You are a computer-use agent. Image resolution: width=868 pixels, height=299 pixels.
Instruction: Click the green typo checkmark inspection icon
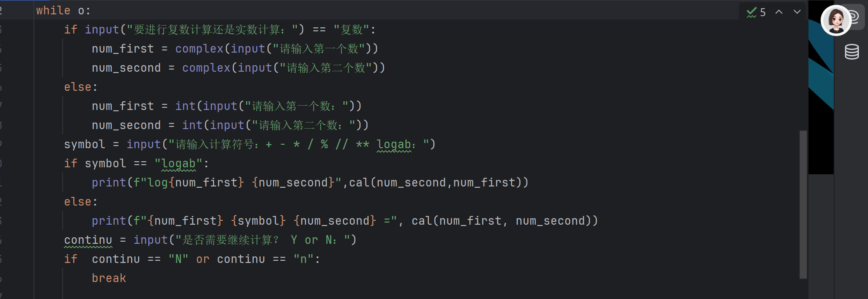click(752, 12)
